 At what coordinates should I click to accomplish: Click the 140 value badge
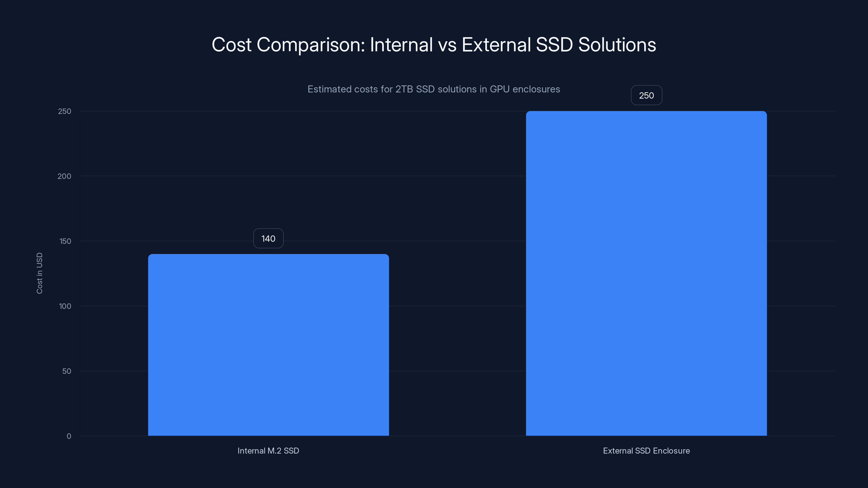268,239
